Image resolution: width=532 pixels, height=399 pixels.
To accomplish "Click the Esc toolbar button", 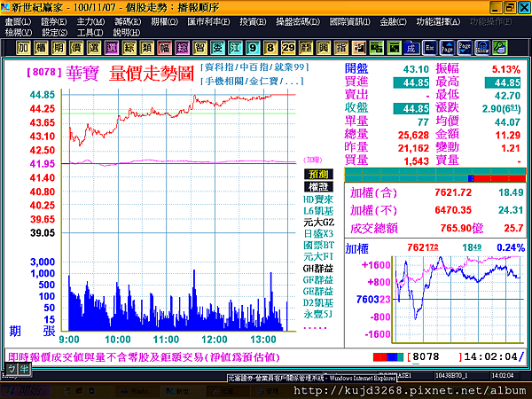I will [x=429, y=48].
